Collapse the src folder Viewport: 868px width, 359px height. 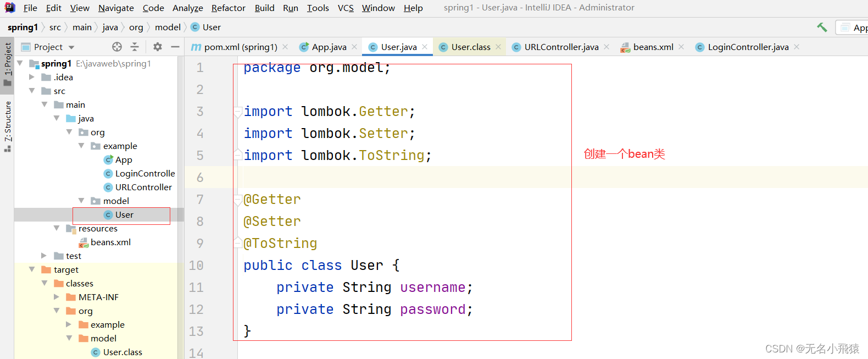tap(32, 91)
